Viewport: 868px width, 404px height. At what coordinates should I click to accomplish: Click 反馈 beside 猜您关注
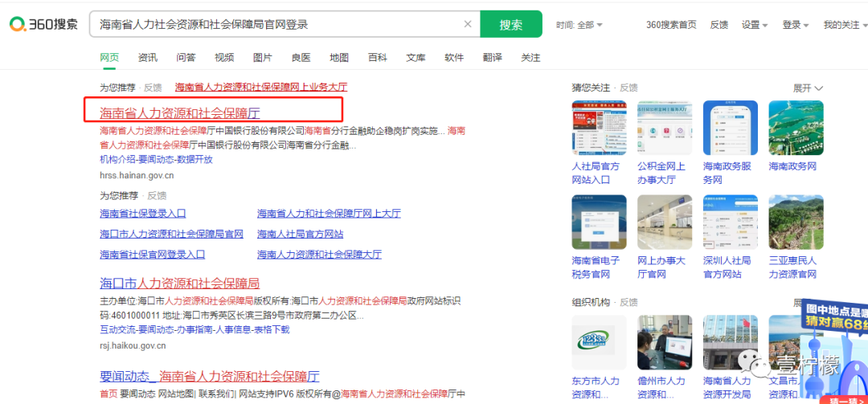tap(628, 88)
